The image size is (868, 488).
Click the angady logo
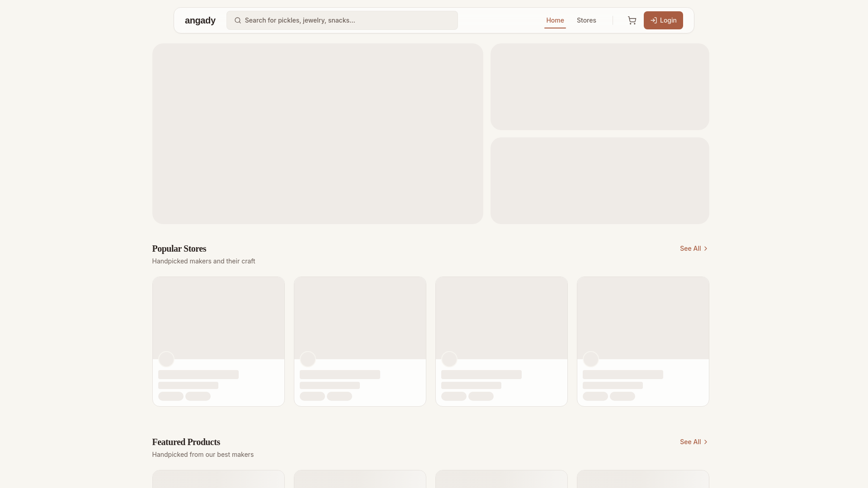point(200,20)
